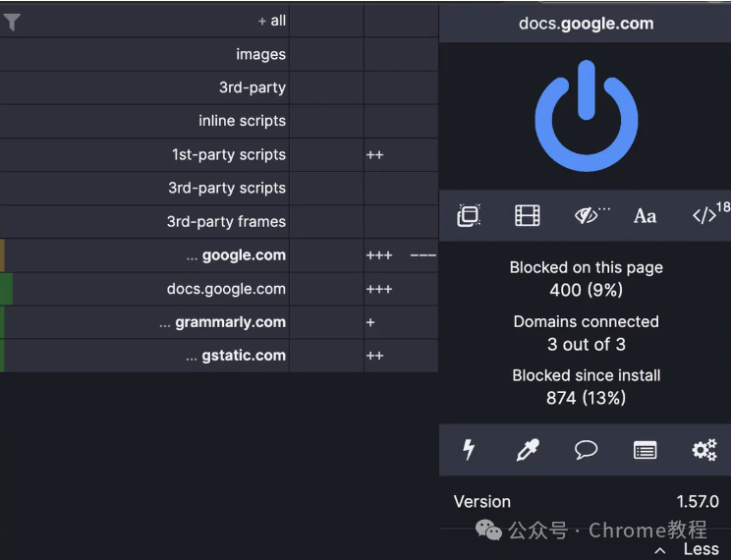Click the gstatic.com domain row
The height and width of the screenshot is (560, 731).
point(144,356)
